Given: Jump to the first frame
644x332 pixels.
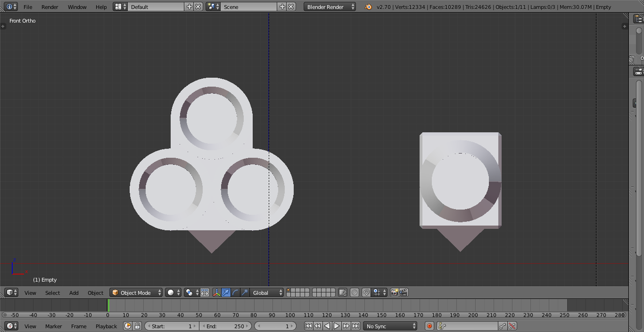Looking at the screenshot, I should click(309, 326).
